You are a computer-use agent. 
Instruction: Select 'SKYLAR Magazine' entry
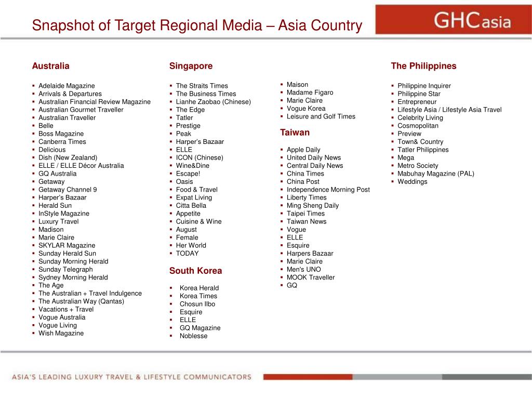(67, 245)
